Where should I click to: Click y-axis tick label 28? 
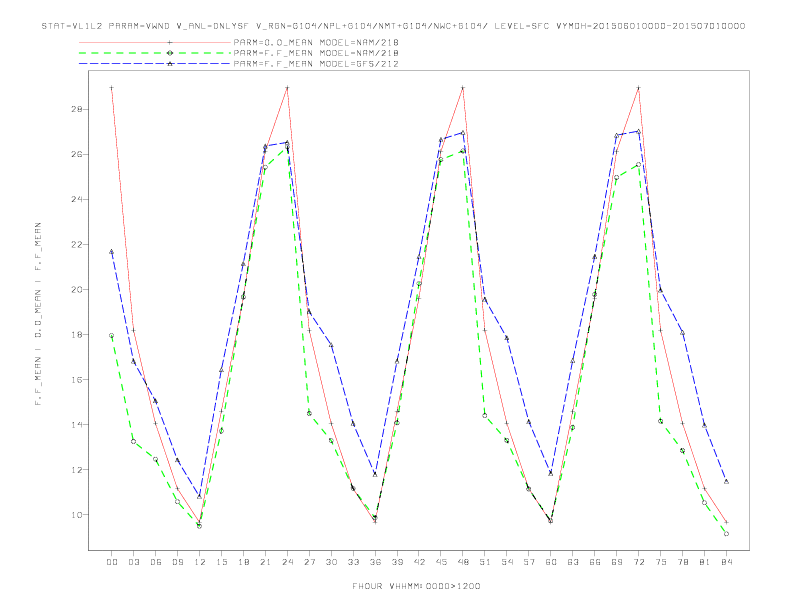(75, 109)
